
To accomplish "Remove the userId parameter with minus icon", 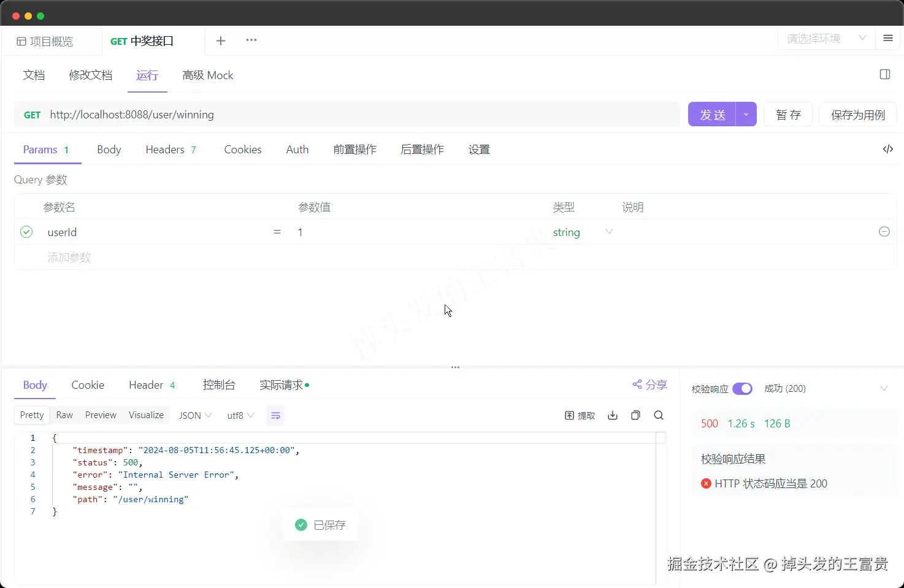I will tap(884, 232).
